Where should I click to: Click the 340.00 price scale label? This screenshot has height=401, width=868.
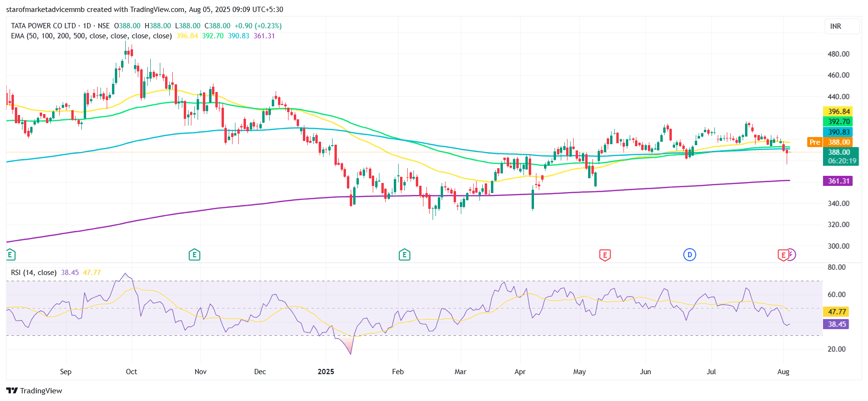tap(838, 204)
